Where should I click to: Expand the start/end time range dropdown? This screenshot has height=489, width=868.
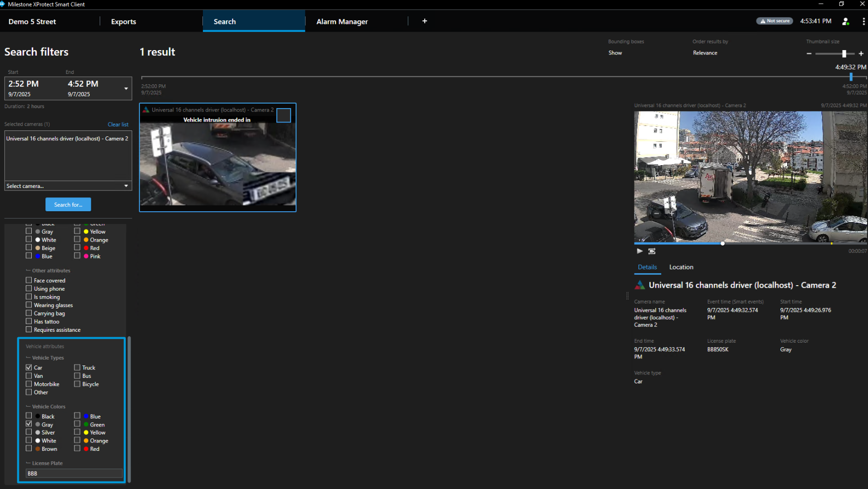(126, 89)
